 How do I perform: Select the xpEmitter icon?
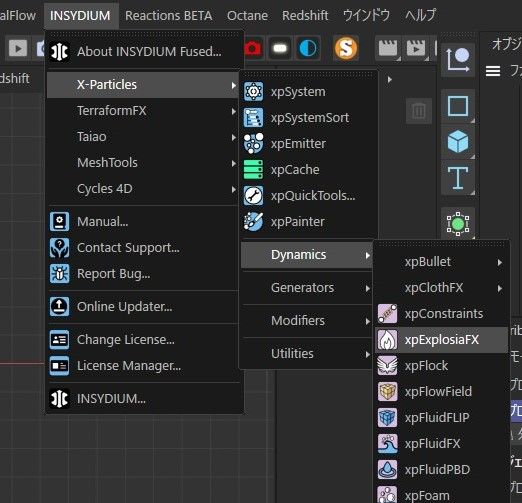point(253,144)
